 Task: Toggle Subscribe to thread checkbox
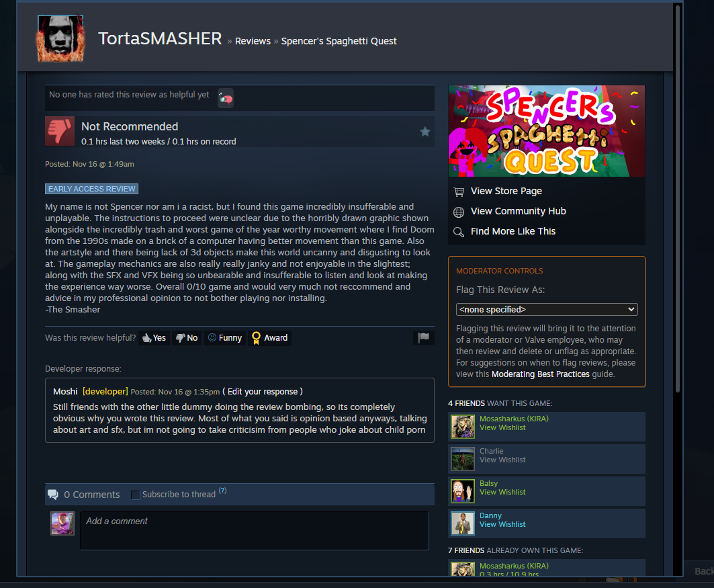point(135,495)
